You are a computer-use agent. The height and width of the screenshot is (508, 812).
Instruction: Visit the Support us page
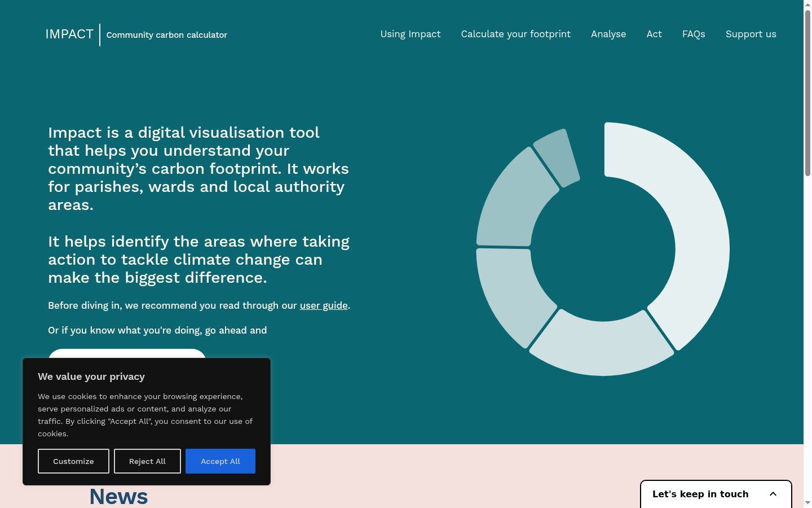[751, 34]
